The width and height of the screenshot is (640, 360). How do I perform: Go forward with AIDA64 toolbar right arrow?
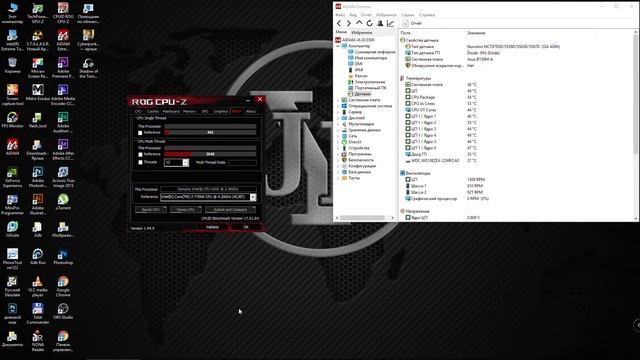[349, 23]
